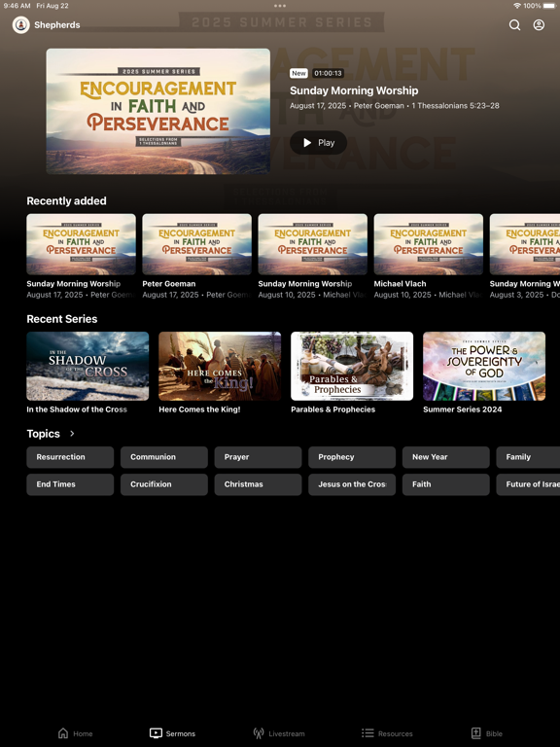This screenshot has width=560, height=747.
Task: Tap the Livestream antenna icon
Action: [259, 732]
